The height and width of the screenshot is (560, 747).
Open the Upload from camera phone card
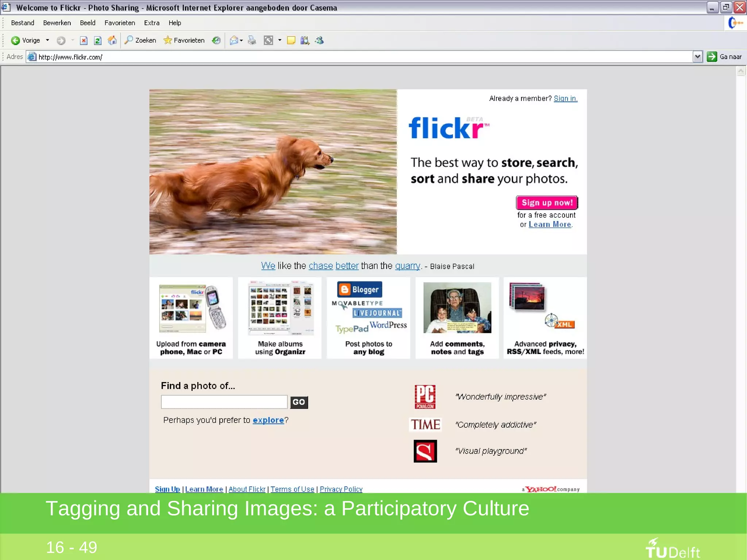coord(191,318)
